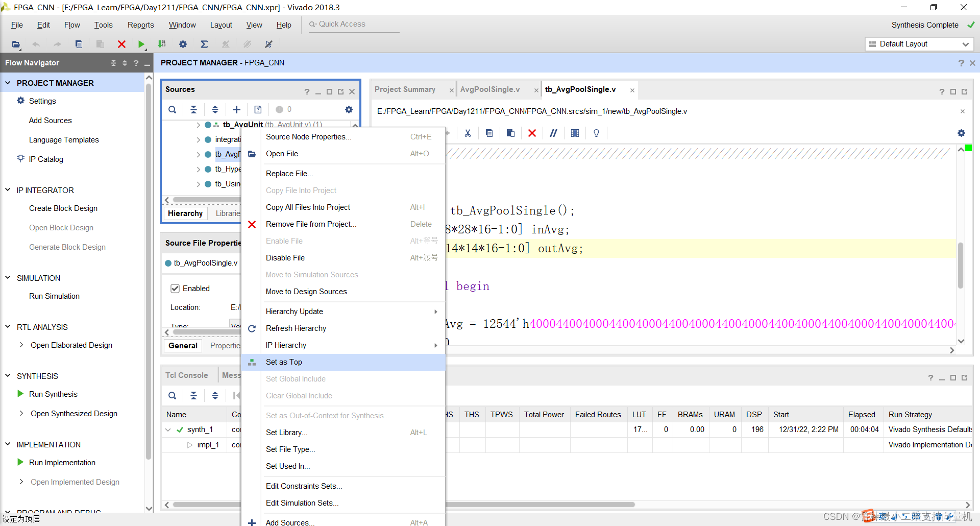Expand all in Sources panel toolbar
980x526 pixels.
click(215, 109)
